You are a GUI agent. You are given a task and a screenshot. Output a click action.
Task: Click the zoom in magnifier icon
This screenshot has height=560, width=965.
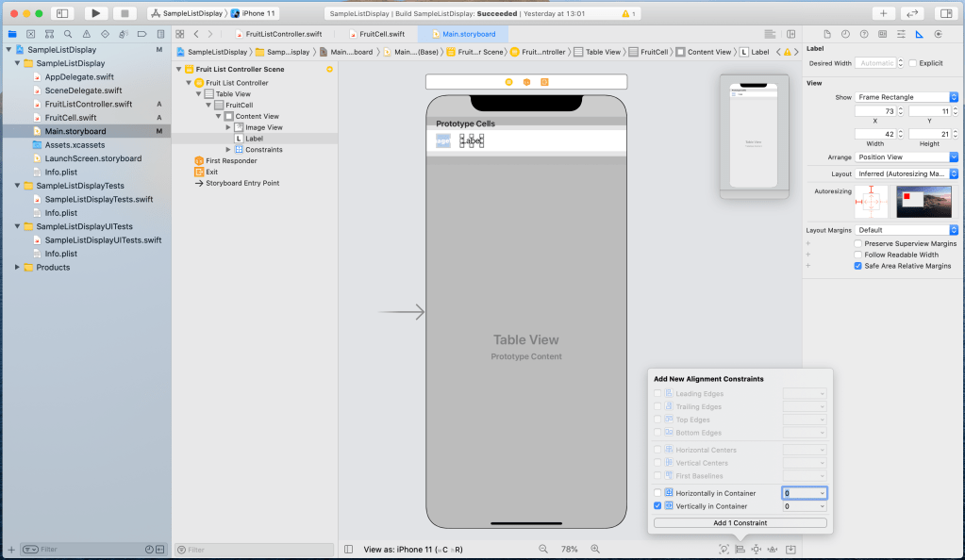[595, 549]
